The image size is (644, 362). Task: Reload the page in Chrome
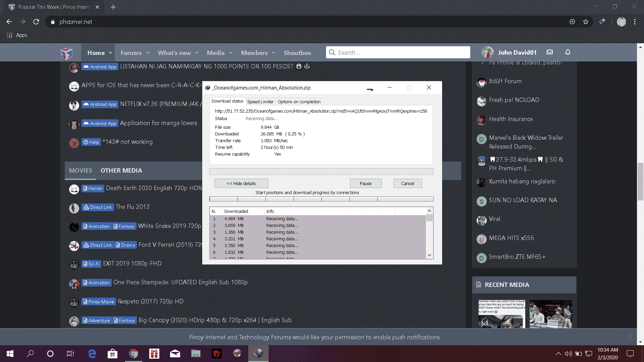[x=36, y=22]
